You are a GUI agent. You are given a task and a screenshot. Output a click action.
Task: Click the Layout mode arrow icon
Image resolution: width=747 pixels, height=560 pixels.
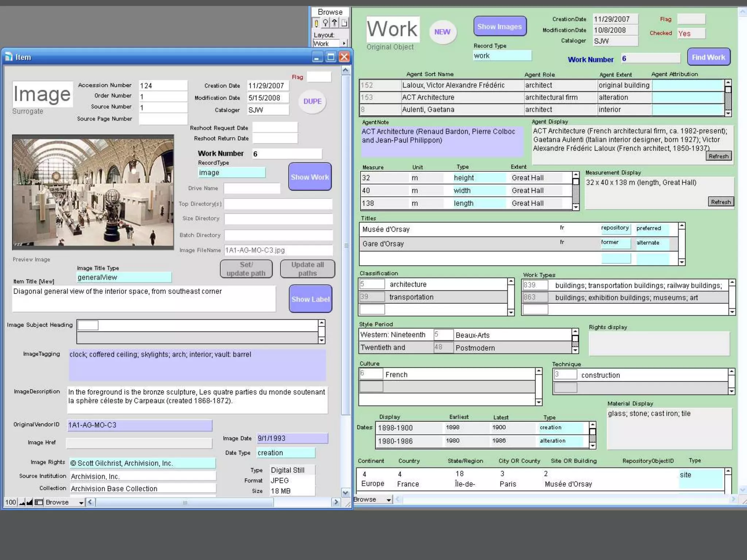pyautogui.click(x=334, y=23)
